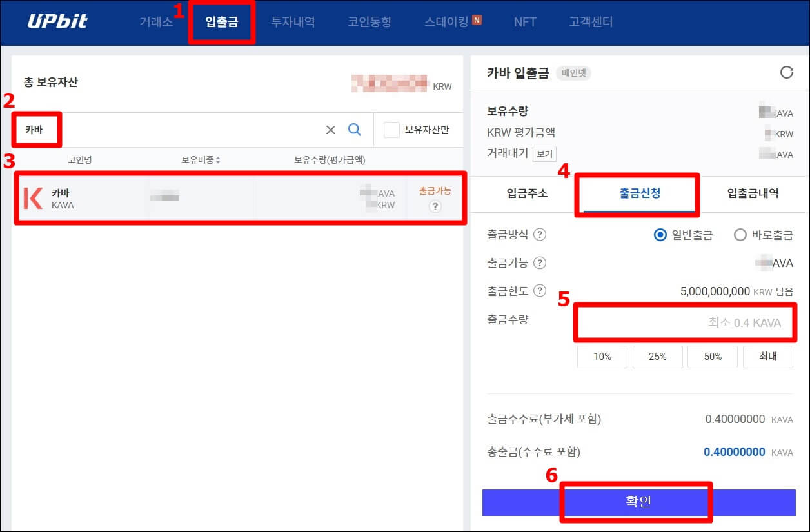Open help icon next to 출금한도

[x=540, y=291]
